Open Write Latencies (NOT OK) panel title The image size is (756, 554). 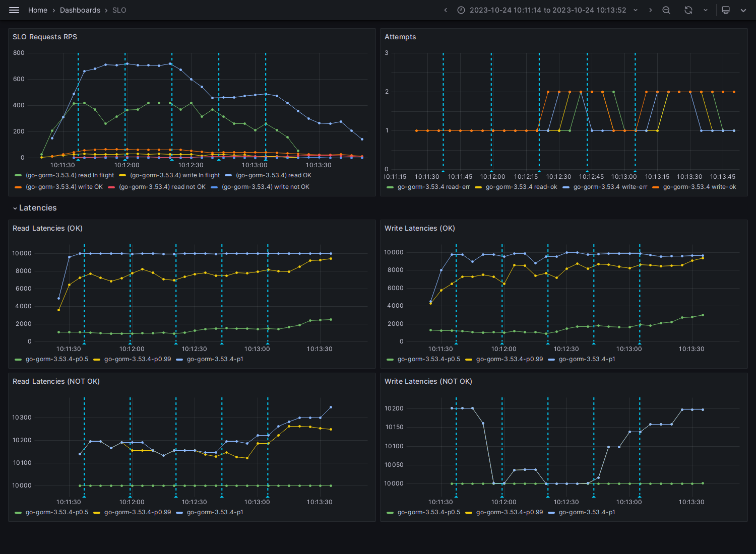pos(428,381)
